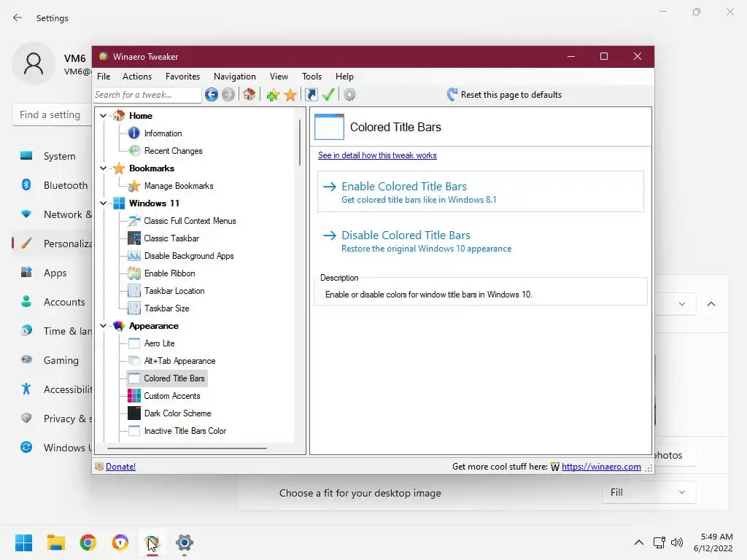747x560 pixels.
Task: Click the Dark Color Scheme black icon
Action: click(134, 413)
